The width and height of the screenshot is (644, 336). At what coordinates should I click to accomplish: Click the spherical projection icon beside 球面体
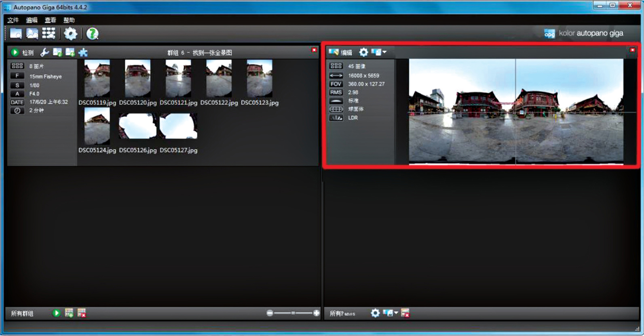336,109
